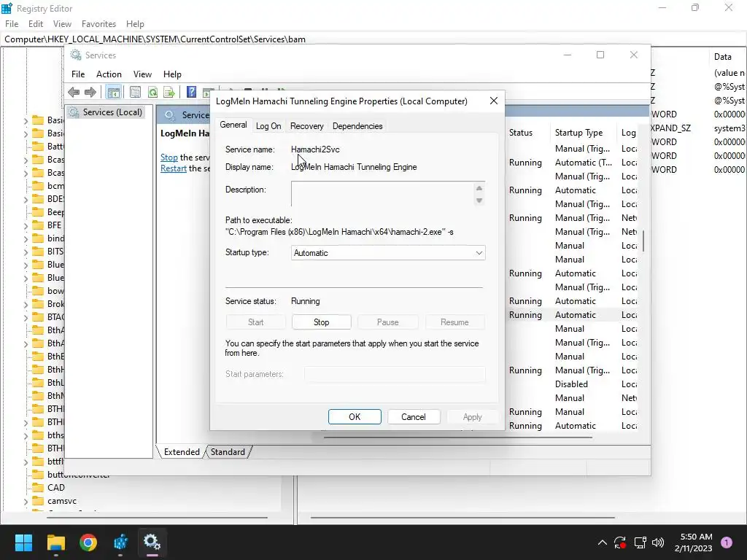Expand the camsvc registry key
The image size is (747, 560).
(x=26, y=501)
